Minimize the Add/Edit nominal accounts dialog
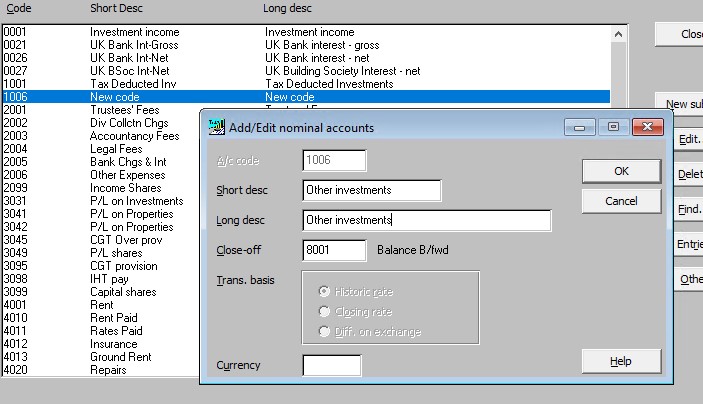This screenshot has width=703, height=404. tap(579, 127)
